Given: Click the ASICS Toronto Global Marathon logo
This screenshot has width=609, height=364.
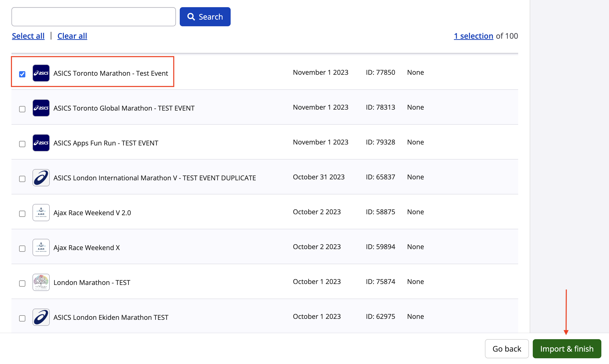Looking at the screenshot, I should pyautogui.click(x=41, y=108).
